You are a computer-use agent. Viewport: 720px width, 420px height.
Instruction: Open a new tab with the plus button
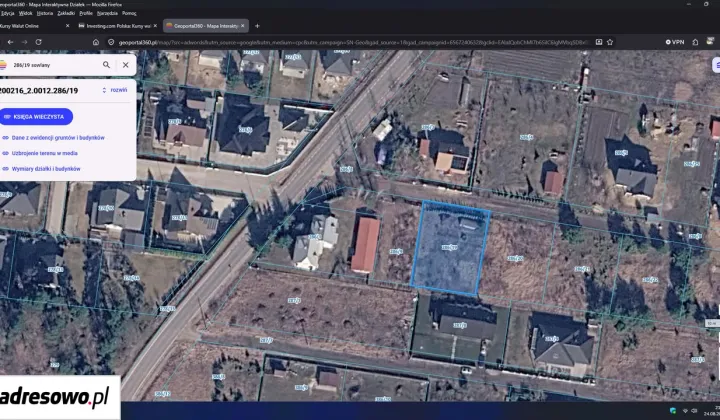click(257, 26)
